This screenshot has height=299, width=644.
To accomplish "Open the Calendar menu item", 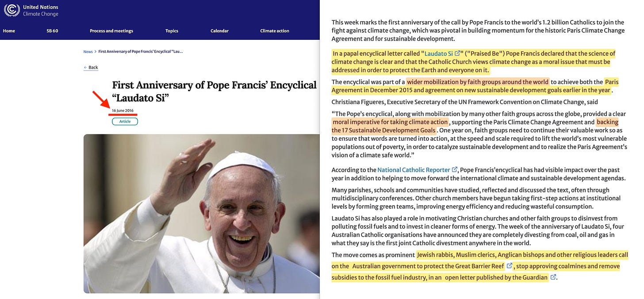I will click(x=219, y=31).
